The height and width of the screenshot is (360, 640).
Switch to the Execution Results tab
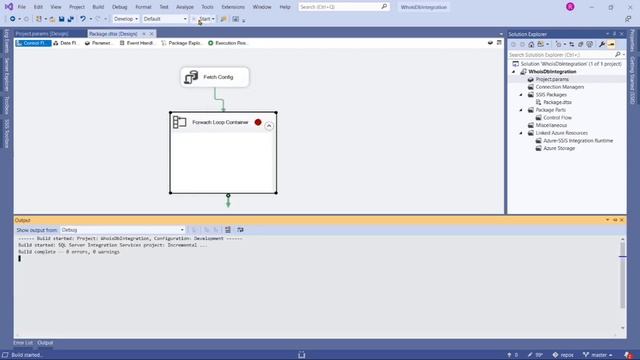[x=228, y=43]
